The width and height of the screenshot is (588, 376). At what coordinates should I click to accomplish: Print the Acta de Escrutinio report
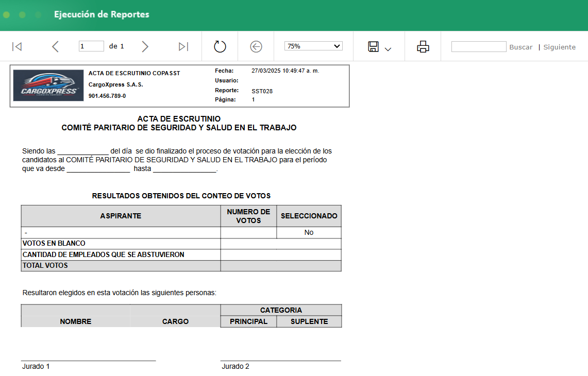(423, 46)
